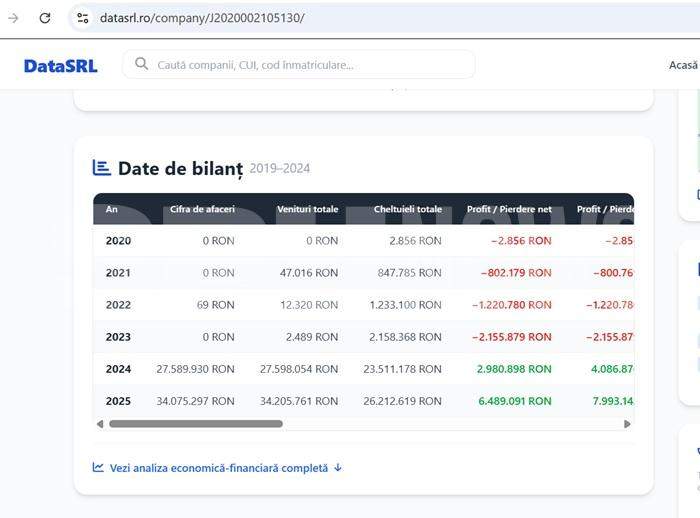Image resolution: width=700 pixels, height=518 pixels.
Task: Click the Date de bilanț chart icon
Action: 101,168
